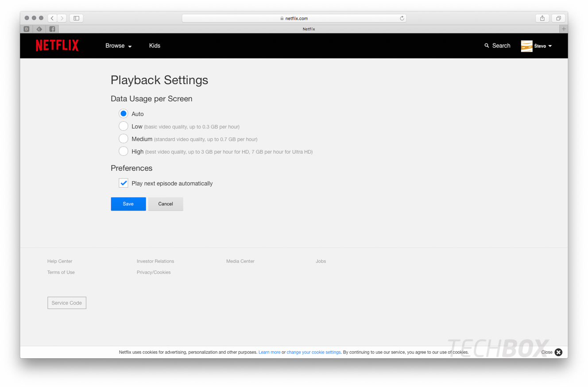Select the Low data usage option
This screenshot has height=387, width=588.
pyautogui.click(x=124, y=126)
